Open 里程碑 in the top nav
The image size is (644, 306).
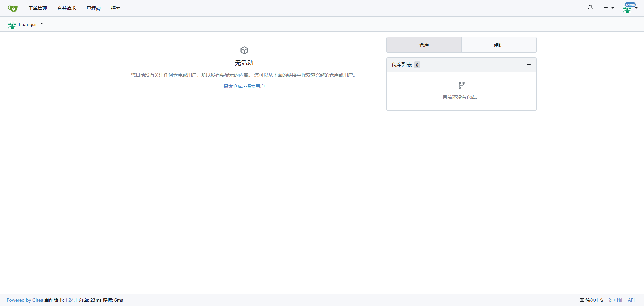(x=94, y=8)
